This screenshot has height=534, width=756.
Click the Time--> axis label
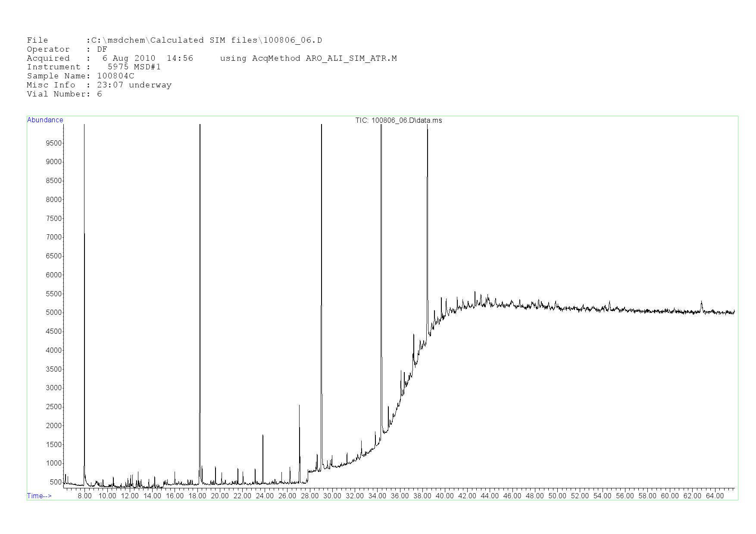(39, 496)
